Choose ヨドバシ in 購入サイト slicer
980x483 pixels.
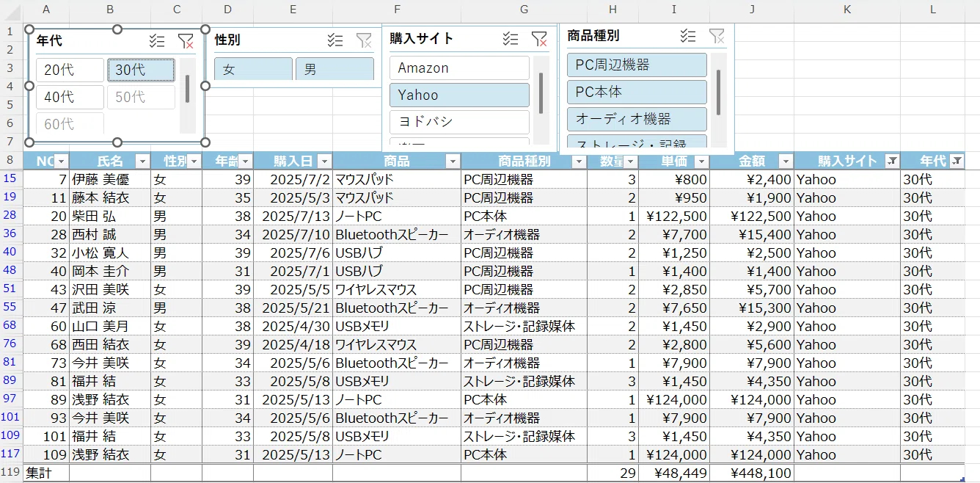coord(459,122)
